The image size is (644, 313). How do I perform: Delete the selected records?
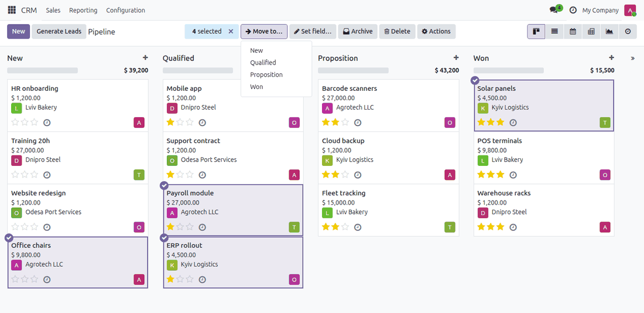click(397, 31)
